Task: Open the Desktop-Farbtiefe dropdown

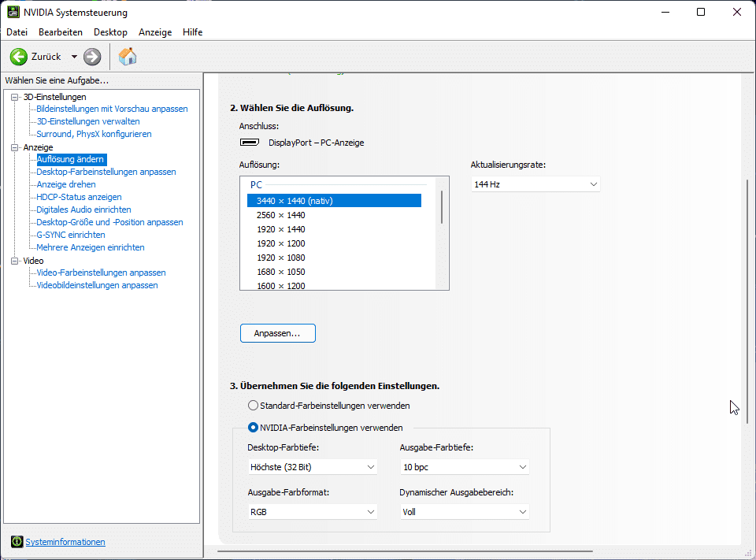Action: point(313,467)
